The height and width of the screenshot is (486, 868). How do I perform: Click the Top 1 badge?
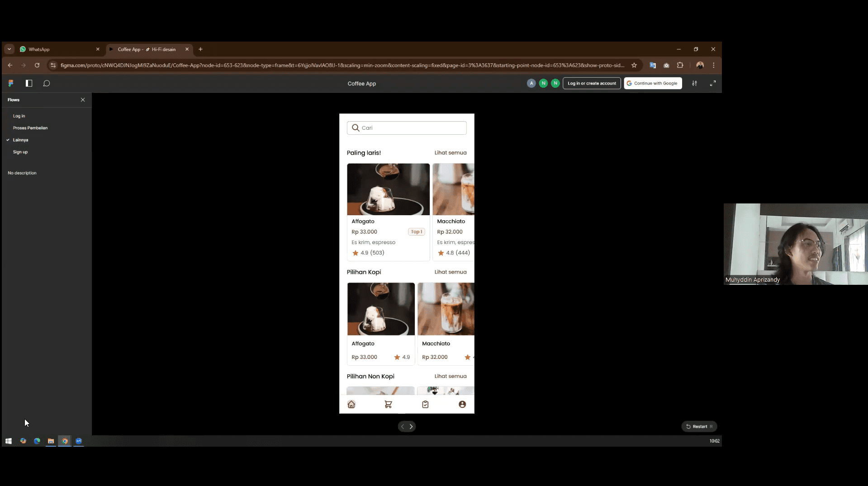click(x=416, y=232)
